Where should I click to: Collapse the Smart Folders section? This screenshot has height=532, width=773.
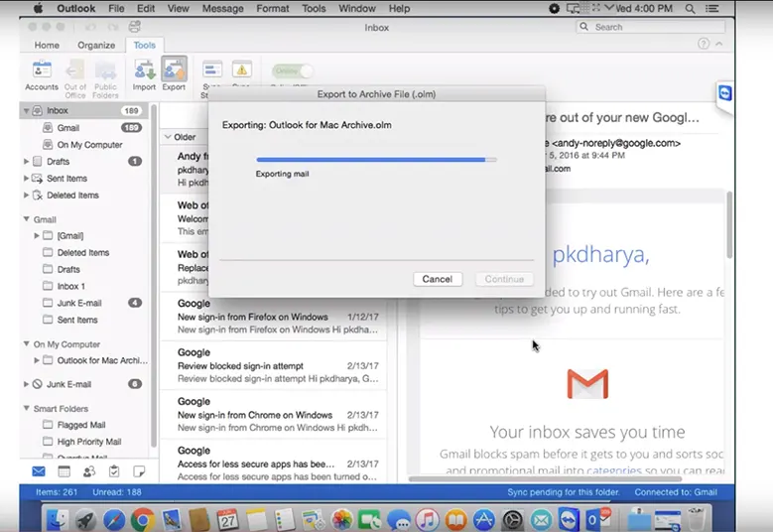[26, 408]
